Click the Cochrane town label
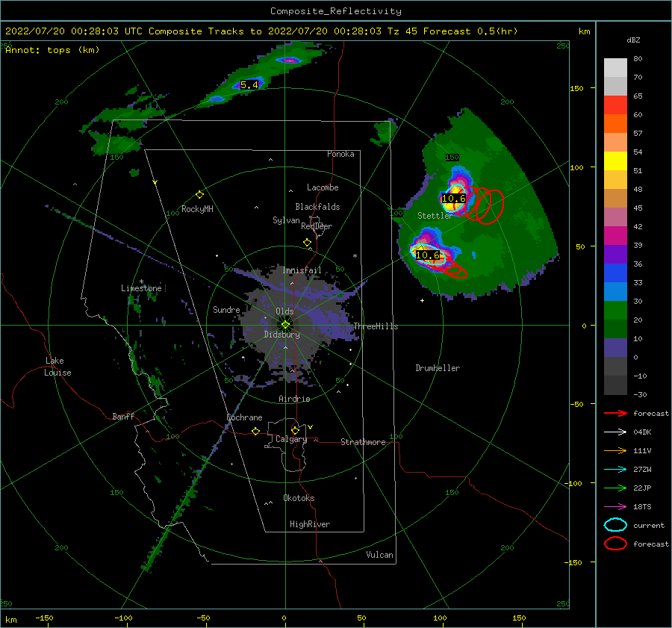Screen dimensions: 672x628 click(x=244, y=417)
